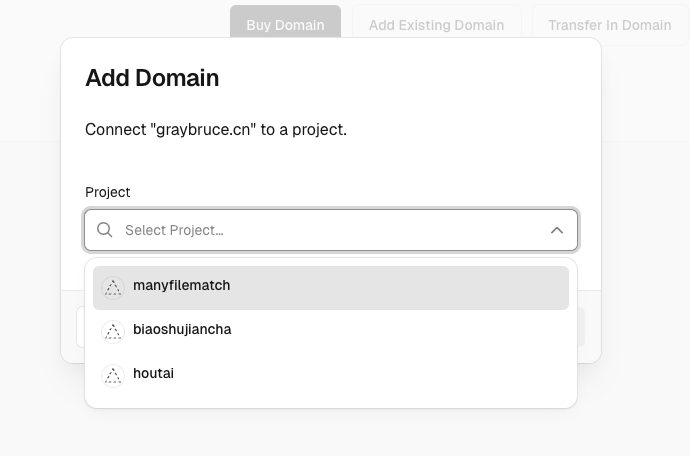
Task: Click the Add Domain dialog heading
Action: coord(152,78)
